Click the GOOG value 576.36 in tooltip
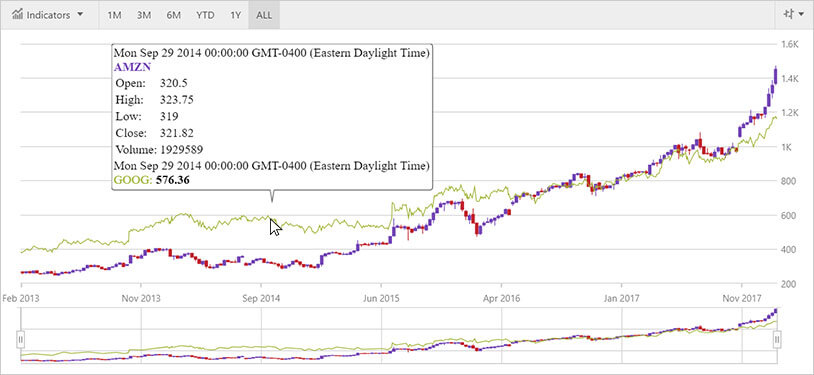Viewport: 814px width, 375px height. tap(173, 181)
